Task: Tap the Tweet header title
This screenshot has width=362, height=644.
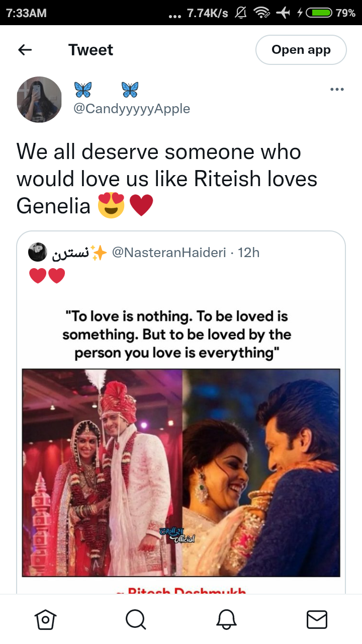Action: (91, 50)
